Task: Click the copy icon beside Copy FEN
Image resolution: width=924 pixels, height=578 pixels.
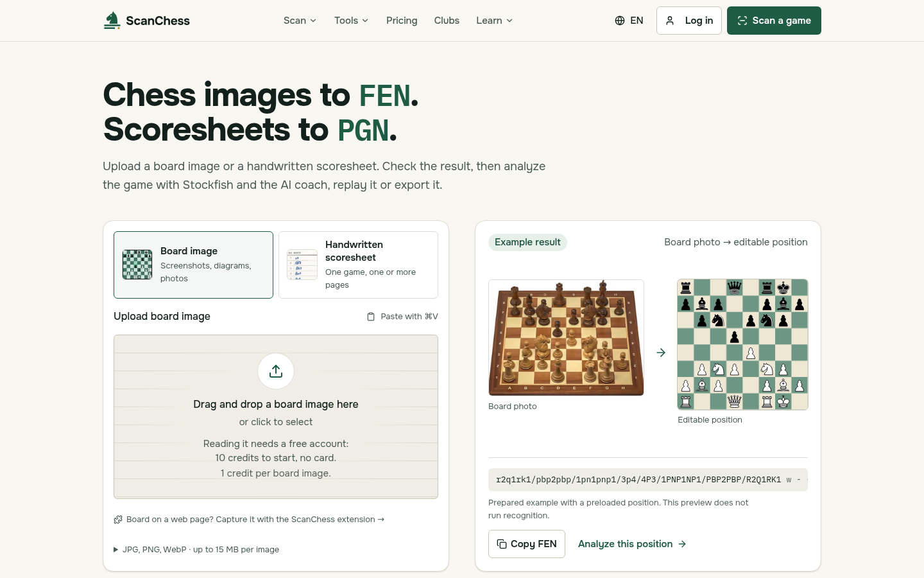Action: click(502, 544)
